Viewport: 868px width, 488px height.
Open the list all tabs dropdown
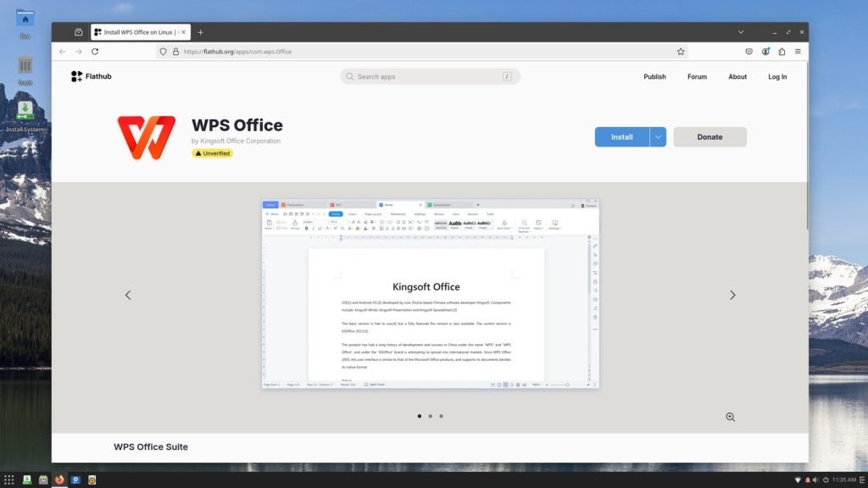click(x=740, y=32)
